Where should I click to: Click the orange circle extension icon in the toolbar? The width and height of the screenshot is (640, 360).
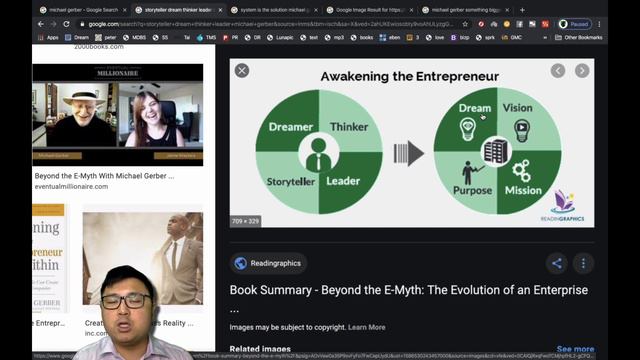pos(507,24)
